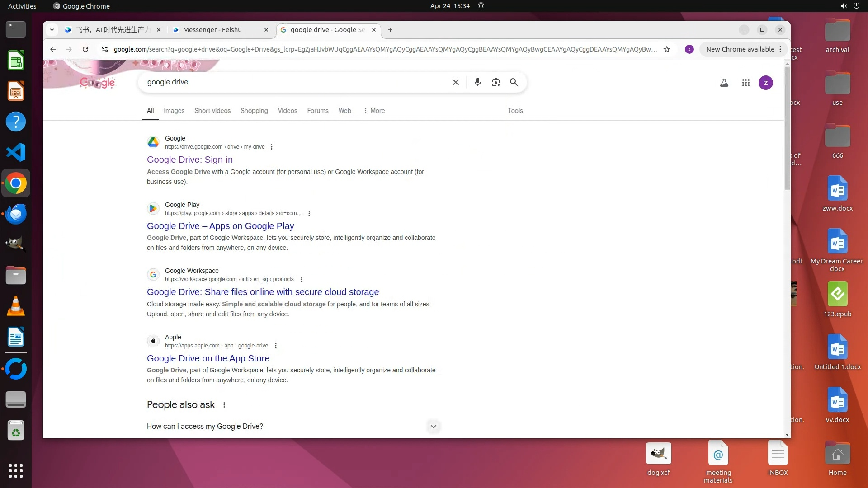Switch to the Messenger - Feishu tab
868x488 pixels.
pos(212,30)
